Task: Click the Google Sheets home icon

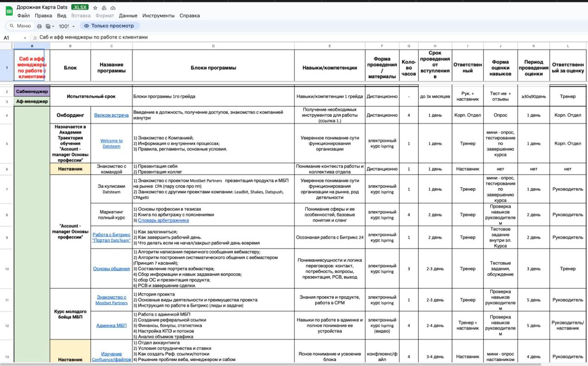Action: pos(9,11)
